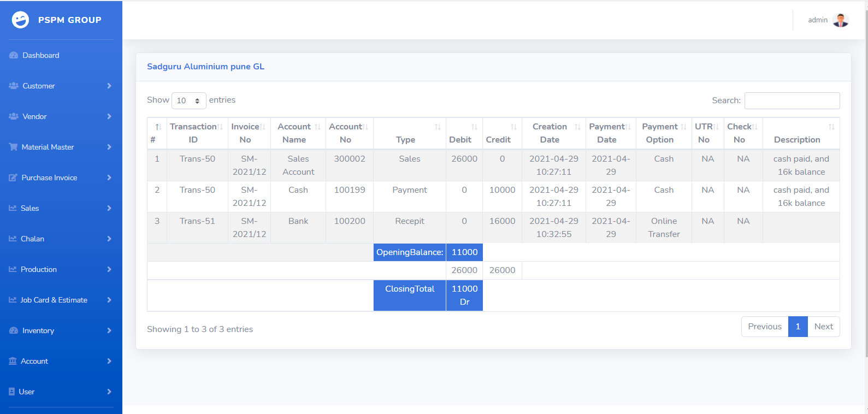Open the Chalan menu item

pyautogui.click(x=33, y=239)
